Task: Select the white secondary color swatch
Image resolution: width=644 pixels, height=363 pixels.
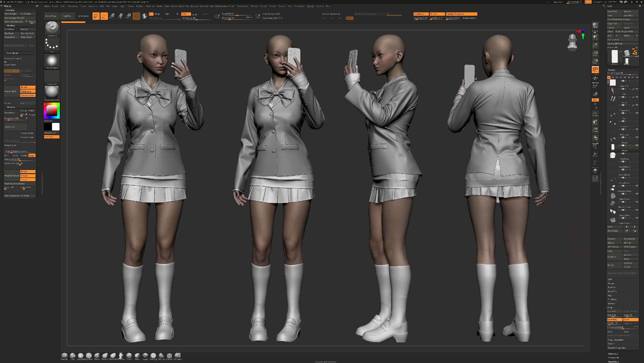Action: pyautogui.click(x=56, y=127)
